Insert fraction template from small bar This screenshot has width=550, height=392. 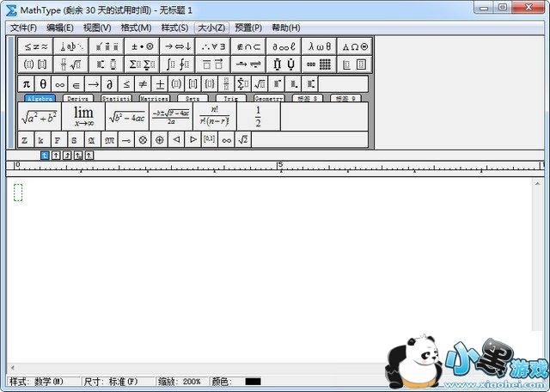point(226,84)
